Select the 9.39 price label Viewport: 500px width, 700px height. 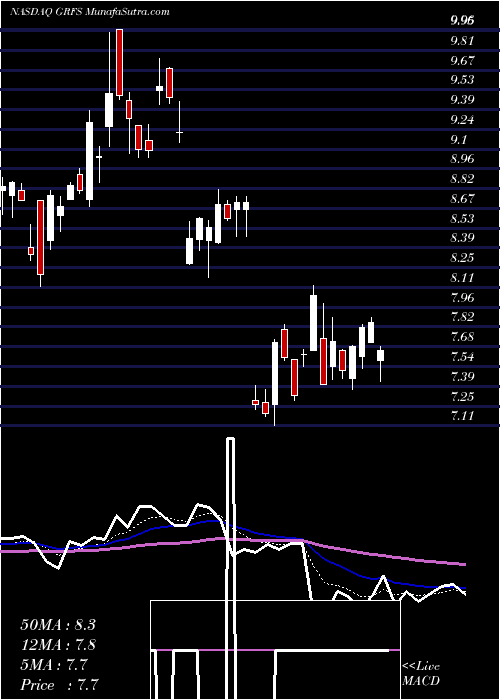pos(462,100)
